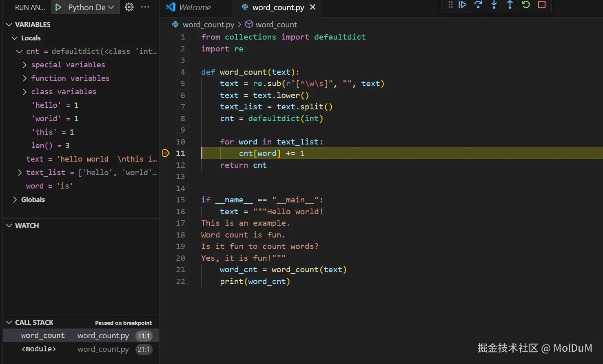Screen dimensions: 603x364
Task: Click the Step Into debug icon
Action: (494, 5)
